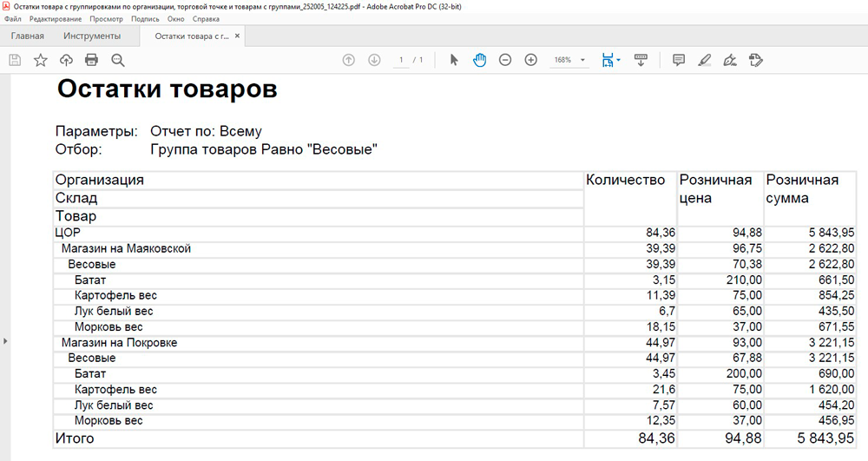Go to the next page arrow

tap(374, 60)
